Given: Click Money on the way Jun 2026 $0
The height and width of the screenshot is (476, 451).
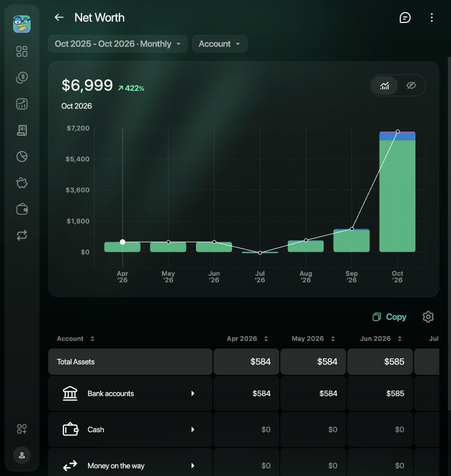Looking at the screenshot, I should [400, 466].
